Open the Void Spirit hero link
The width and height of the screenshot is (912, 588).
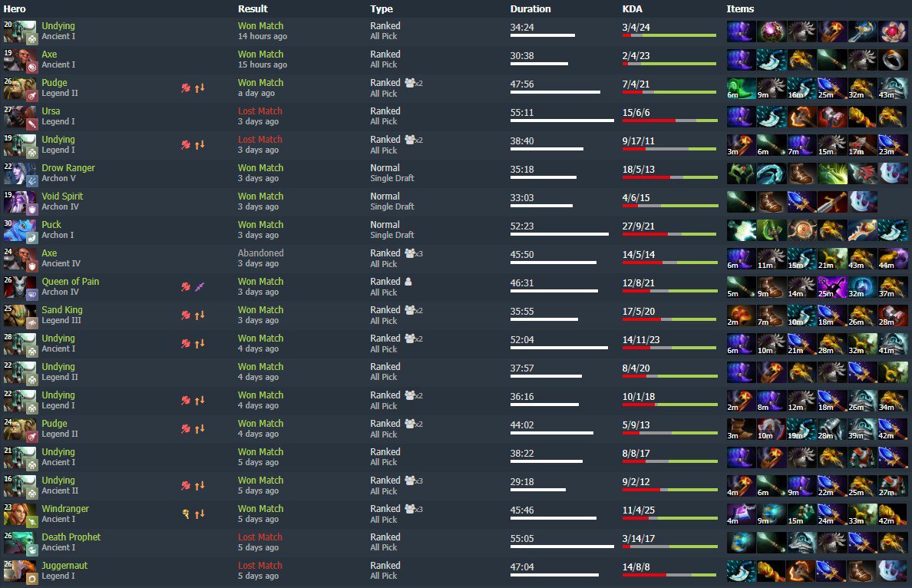[x=62, y=197]
